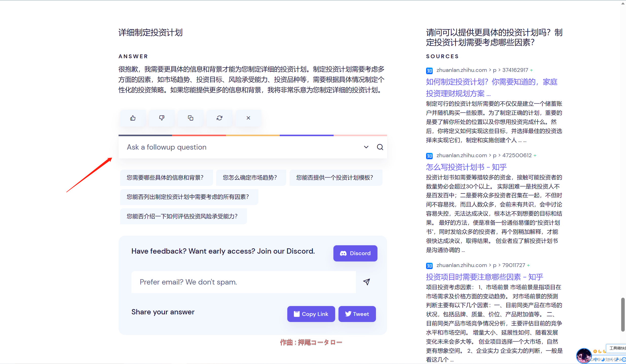
Task: Click the search magnifier icon
Action: point(380,147)
